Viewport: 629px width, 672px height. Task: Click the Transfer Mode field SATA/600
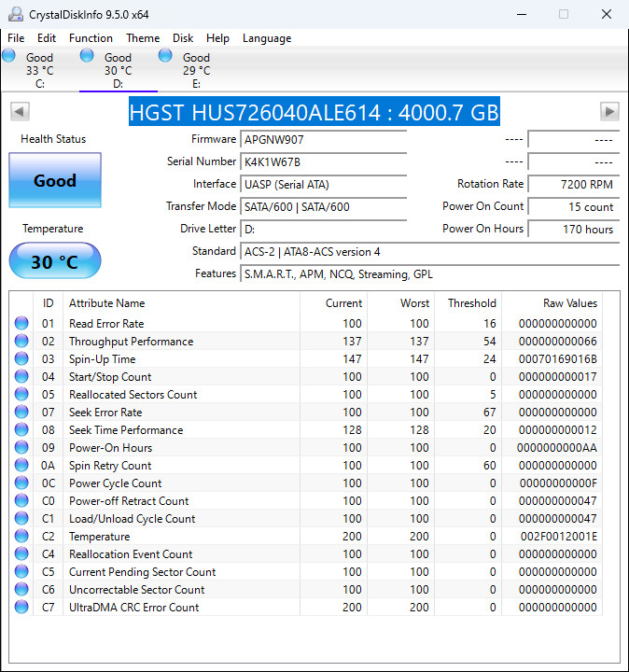(x=324, y=206)
